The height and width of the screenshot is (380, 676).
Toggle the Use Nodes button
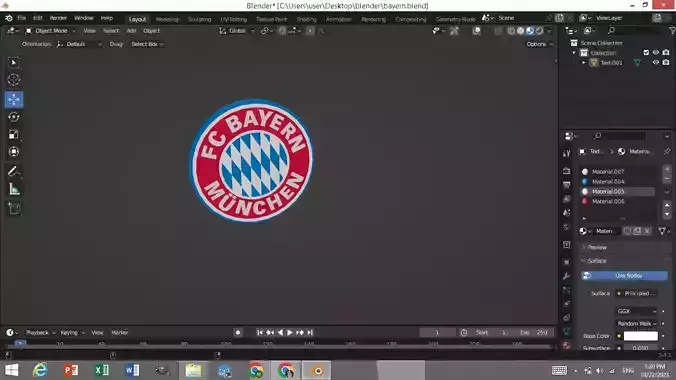(624, 276)
